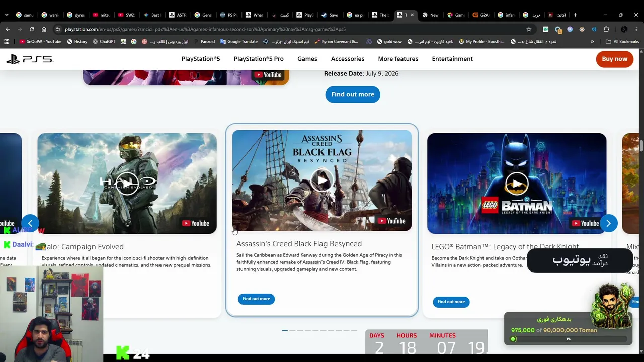Open the My Profile - Boosthi bookmark

[x=481, y=42]
